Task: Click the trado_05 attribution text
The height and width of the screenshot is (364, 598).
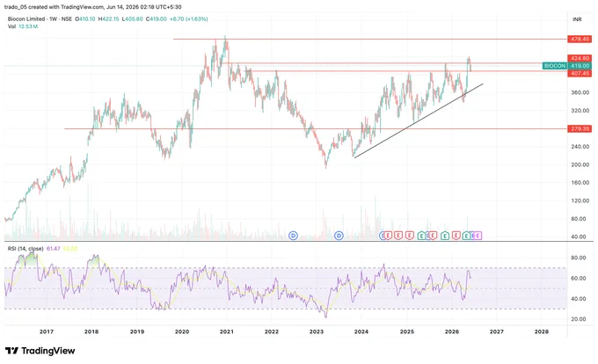Action: click(92, 7)
